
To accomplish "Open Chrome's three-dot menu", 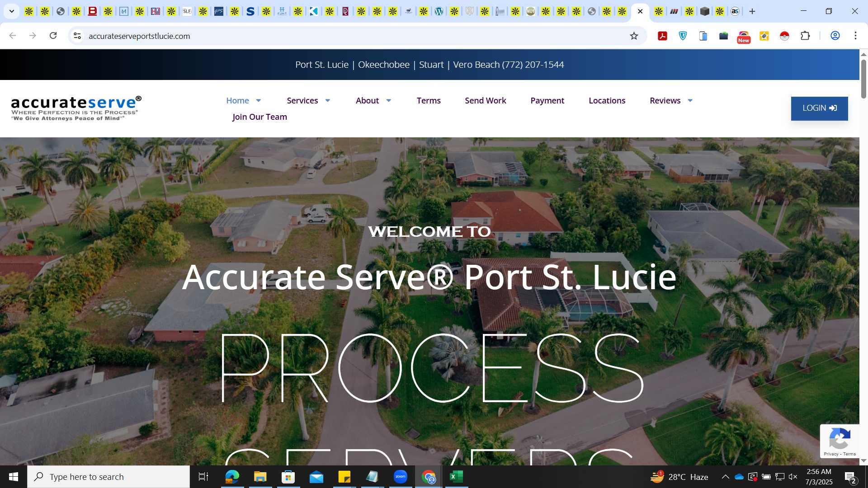I will pos(855,36).
